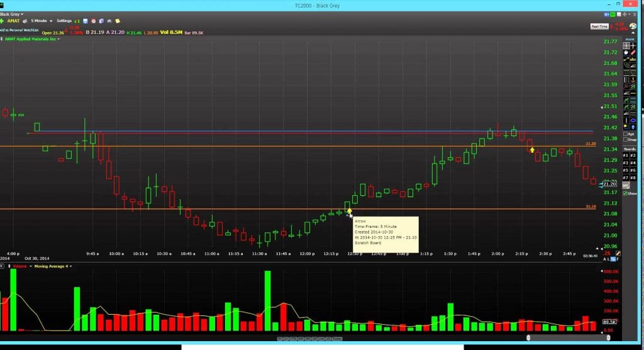
Task: Click the 21.35 horizontal line label
Action: click(591, 144)
